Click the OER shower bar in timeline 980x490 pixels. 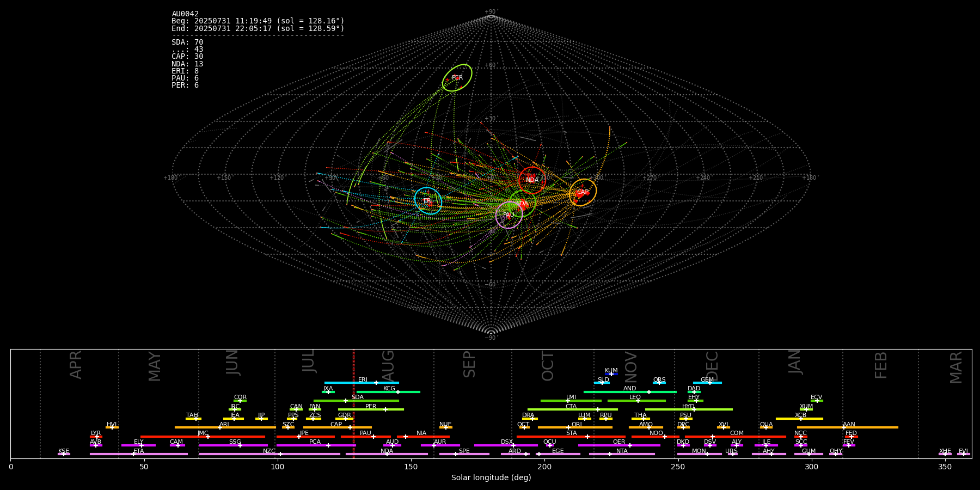[619, 445]
